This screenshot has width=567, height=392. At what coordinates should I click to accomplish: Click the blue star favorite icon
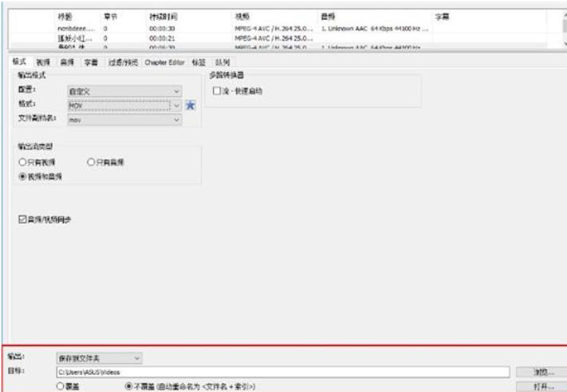click(190, 105)
